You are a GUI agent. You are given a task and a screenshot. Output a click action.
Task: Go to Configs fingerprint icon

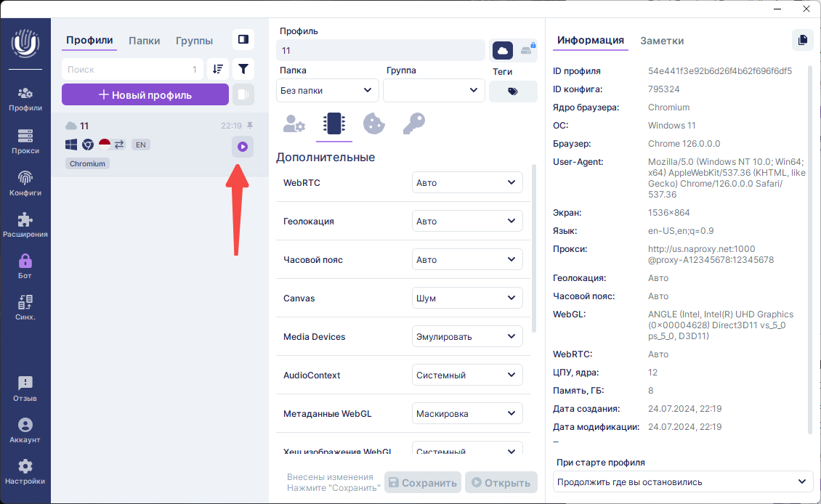coord(25,183)
